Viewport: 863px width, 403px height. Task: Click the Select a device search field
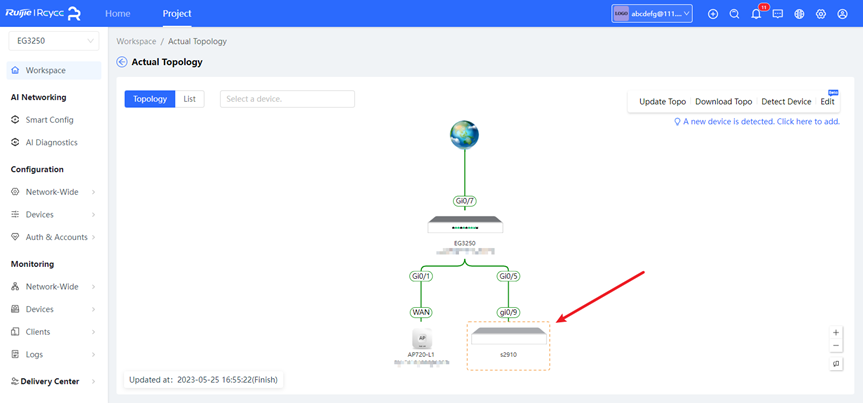[x=288, y=99]
